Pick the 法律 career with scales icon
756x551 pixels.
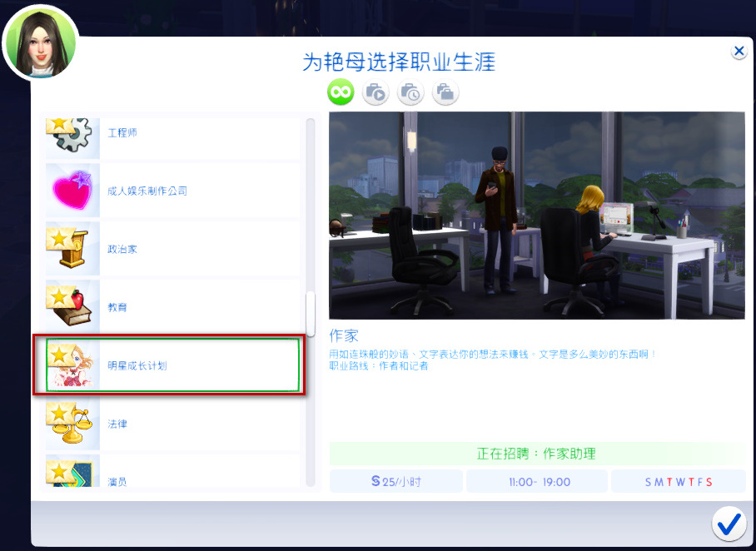pyautogui.click(x=172, y=424)
